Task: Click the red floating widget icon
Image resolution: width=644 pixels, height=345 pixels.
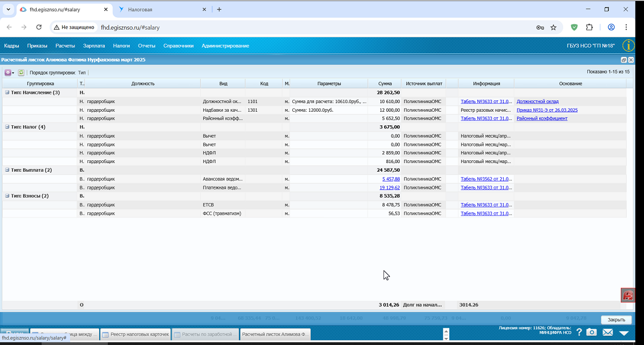Action: [628, 295]
